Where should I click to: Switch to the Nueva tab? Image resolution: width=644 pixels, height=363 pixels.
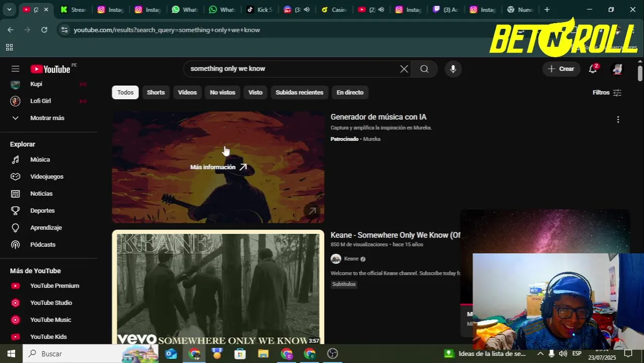coord(520,10)
